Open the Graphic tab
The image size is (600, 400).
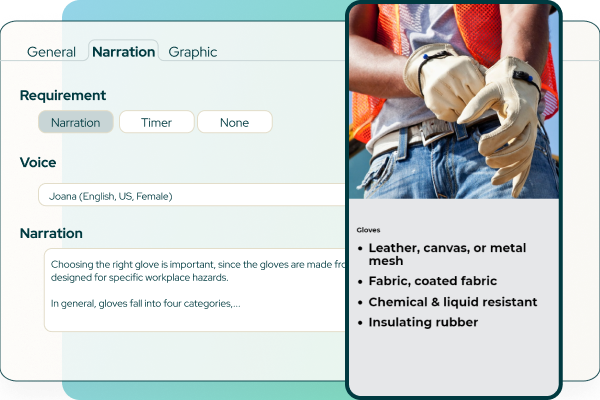(x=192, y=52)
